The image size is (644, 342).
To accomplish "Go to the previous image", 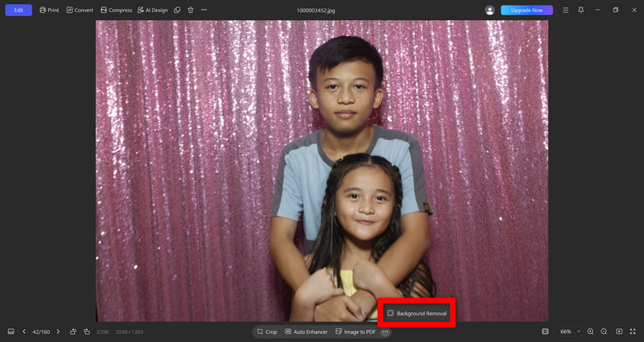I will [24, 332].
